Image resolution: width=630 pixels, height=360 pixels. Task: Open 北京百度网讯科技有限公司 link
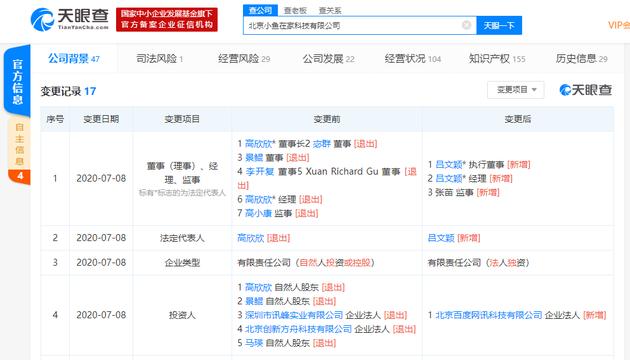point(489,315)
